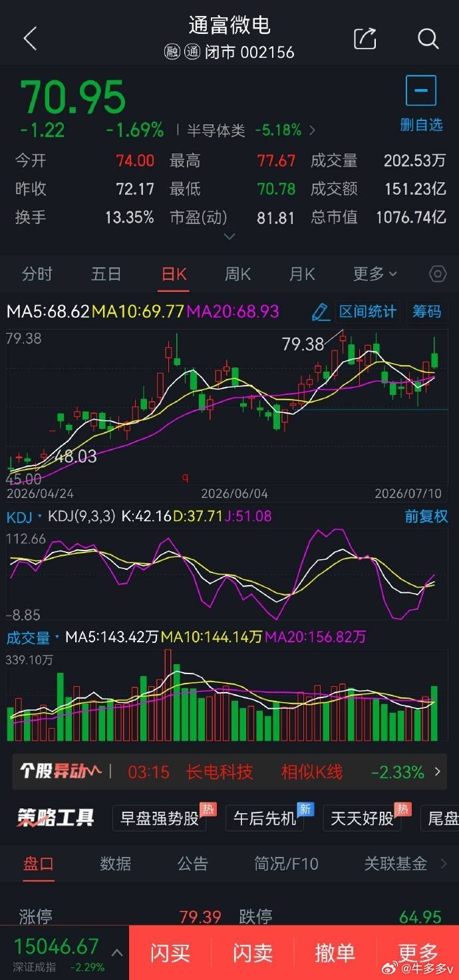This screenshot has height=980, width=459.
Task: Select the pencil drawing tool icon
Action: click(x=321, y=311)
